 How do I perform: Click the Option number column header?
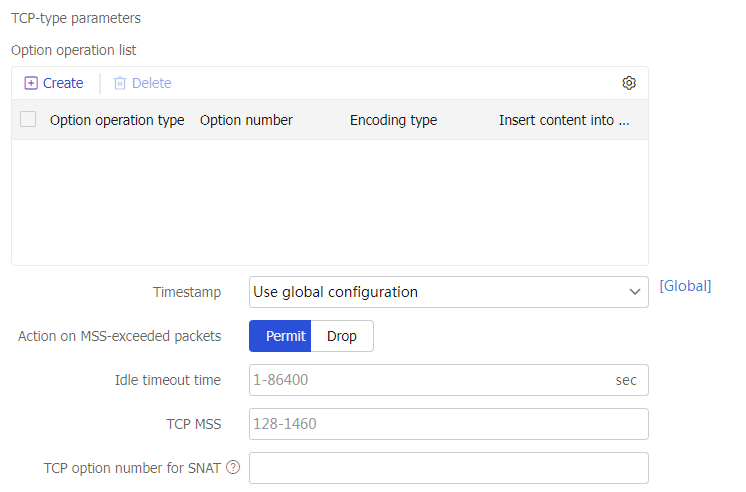coord(246,120)
